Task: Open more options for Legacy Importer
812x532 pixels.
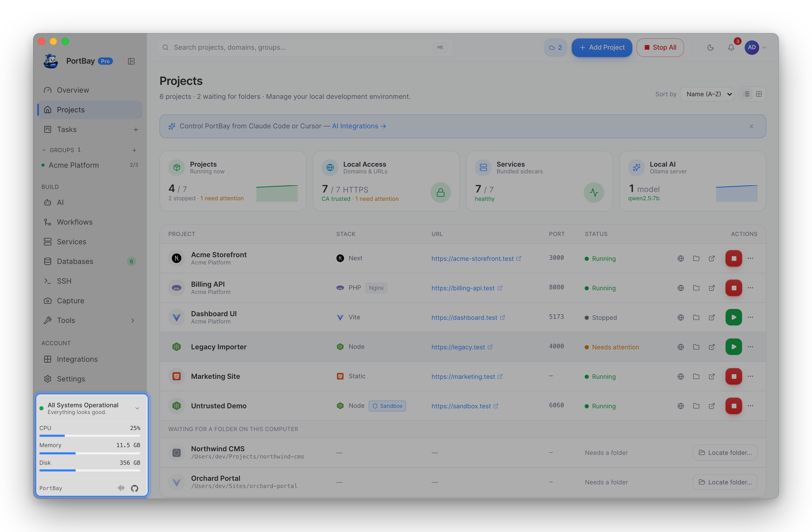Action: 750,347
